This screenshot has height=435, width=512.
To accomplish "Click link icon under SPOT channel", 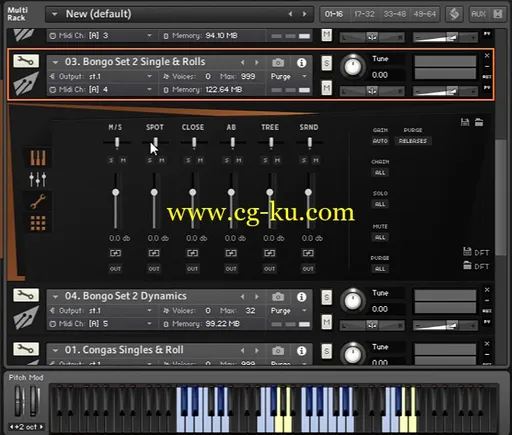I will click(154, 253).
